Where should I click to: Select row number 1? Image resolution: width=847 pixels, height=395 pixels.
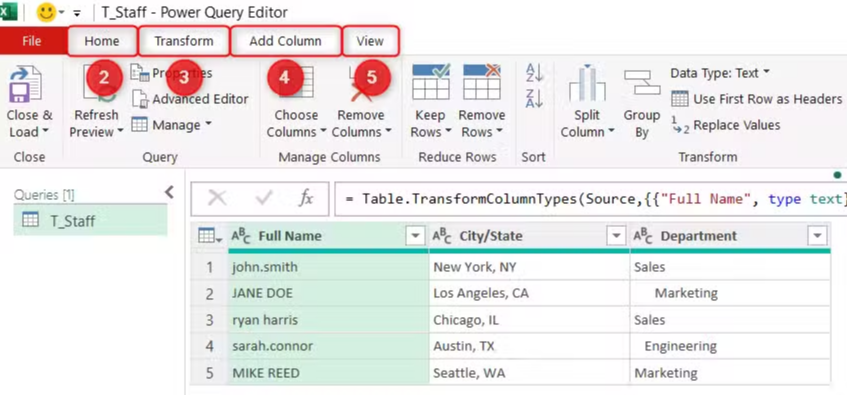[210, 267]
